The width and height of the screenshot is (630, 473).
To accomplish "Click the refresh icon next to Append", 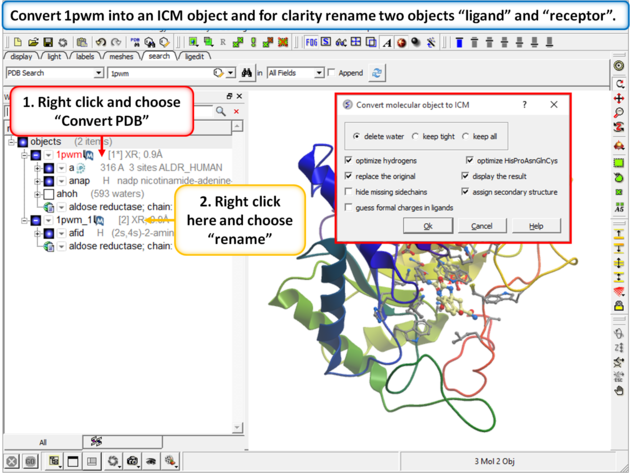I will (377, 73).
